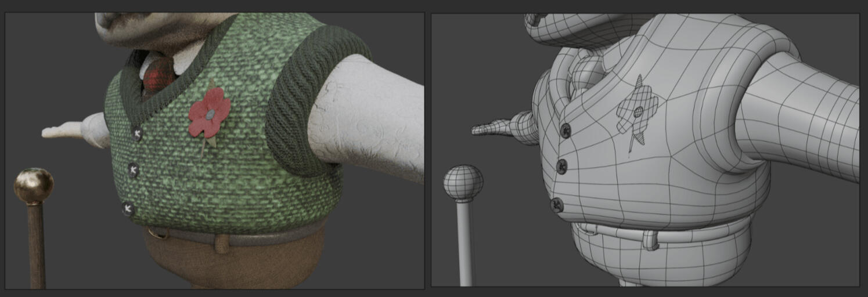Click the brass cane knob in rendered view
Viewport: 868px width, 297px height.
point(34,185)
